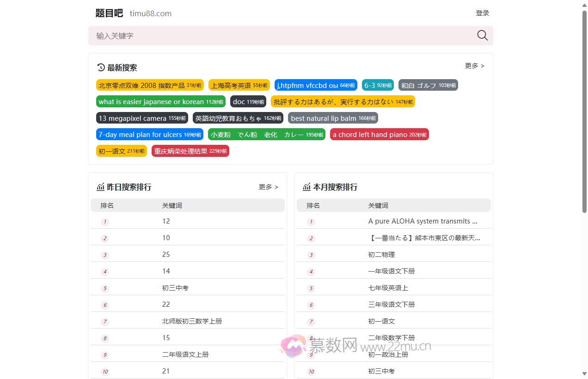Open 更多 next to 最新搜索
Screen dimensions: 588x379
(474, 66)
